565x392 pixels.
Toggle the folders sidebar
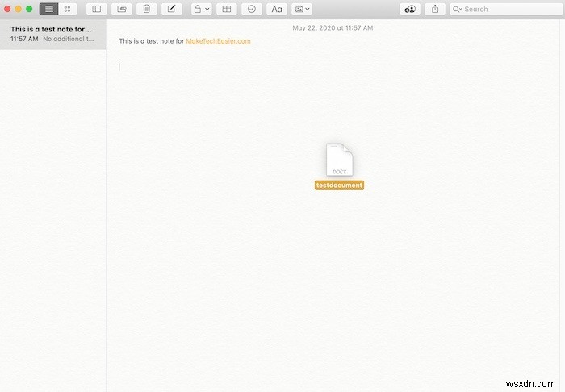97,9
